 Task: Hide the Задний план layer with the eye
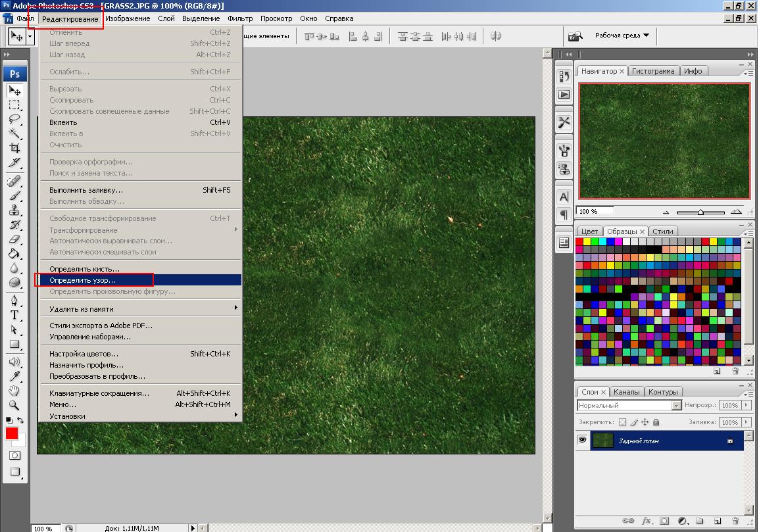pos(582,441)
